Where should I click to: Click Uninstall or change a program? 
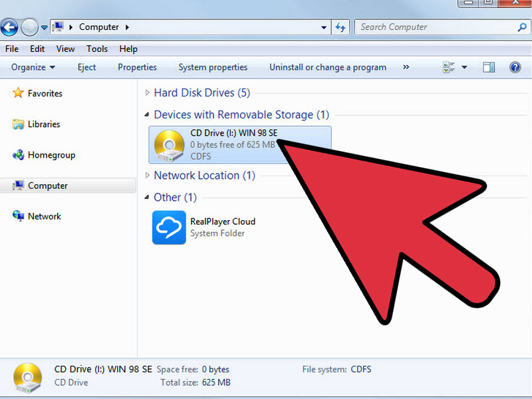(x=328, y=67)
